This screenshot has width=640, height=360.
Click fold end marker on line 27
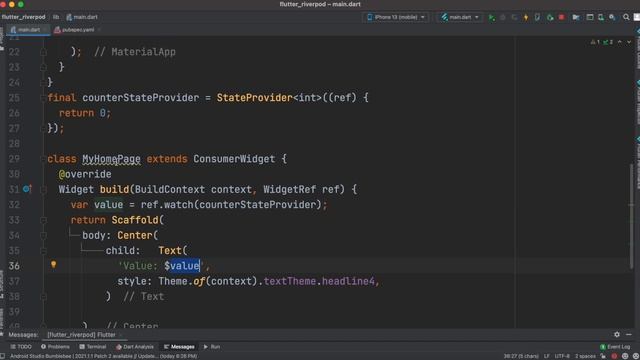[43, 128]
